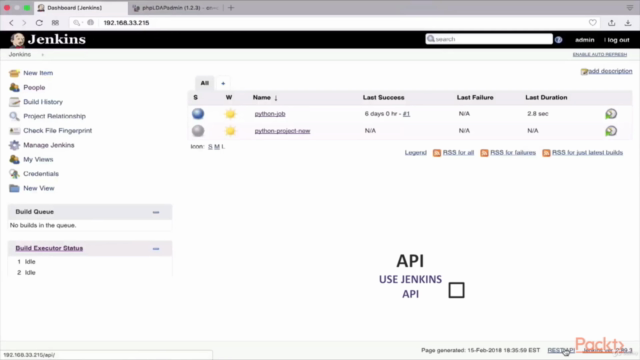Image resolution: width=640 pixels, height=360 pixels.
Task: Open a new browser tab with plus
Action: (231, 8)
